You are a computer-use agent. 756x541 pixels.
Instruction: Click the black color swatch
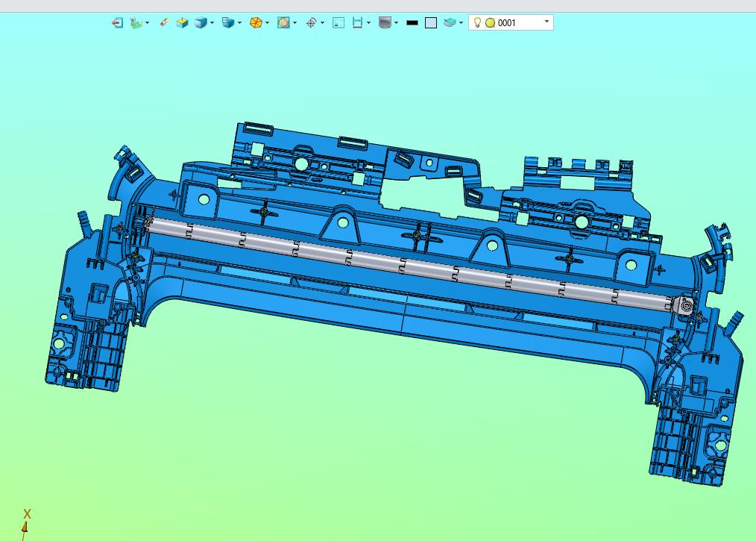[x=412, y=22]
